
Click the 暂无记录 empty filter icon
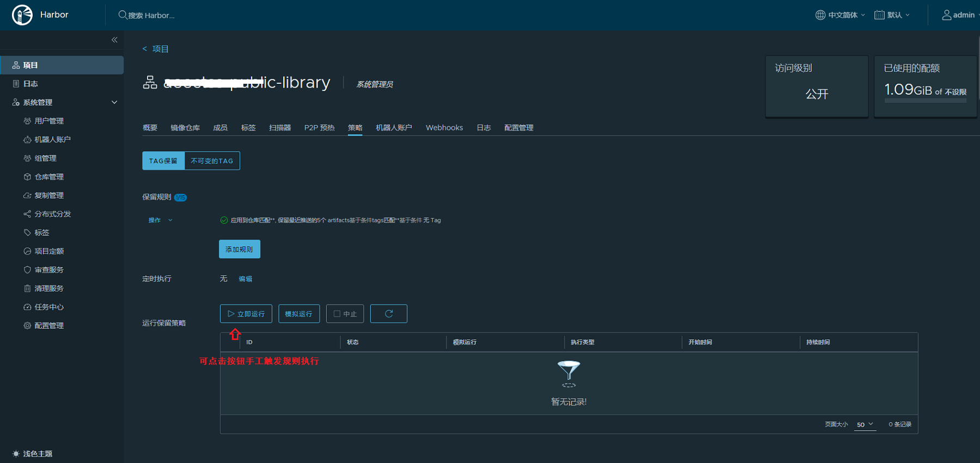tap(569, 373)
